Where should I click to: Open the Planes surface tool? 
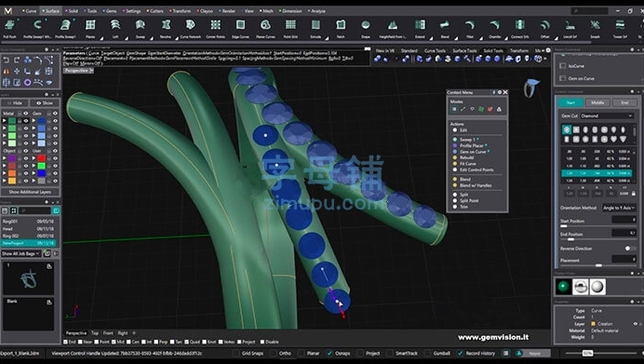90,29
